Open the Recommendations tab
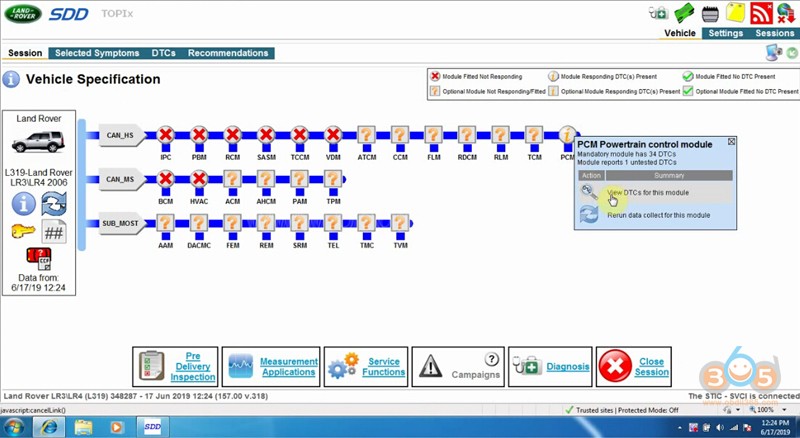This screenshot has width=800, height=438. (x=228, y=53)
